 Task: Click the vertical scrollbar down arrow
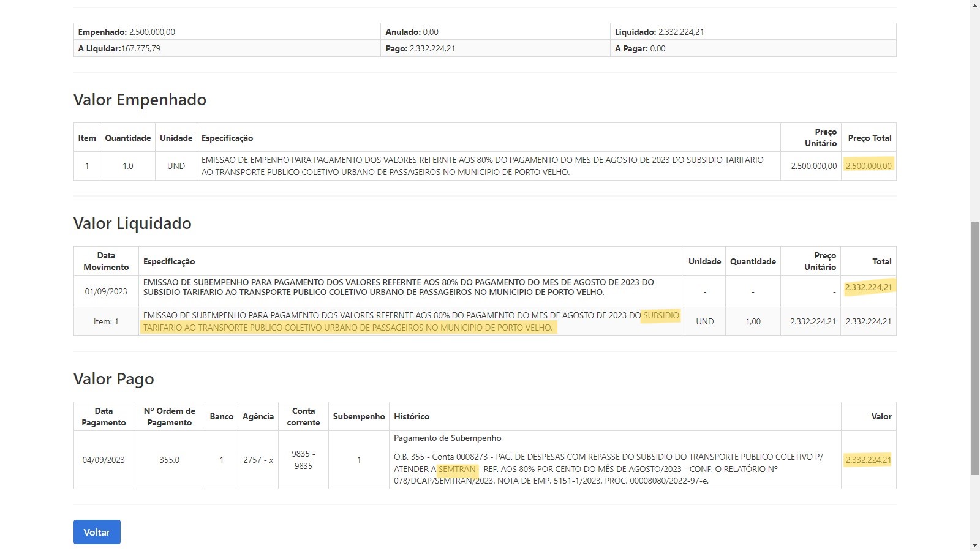click(x=974, y=545)
